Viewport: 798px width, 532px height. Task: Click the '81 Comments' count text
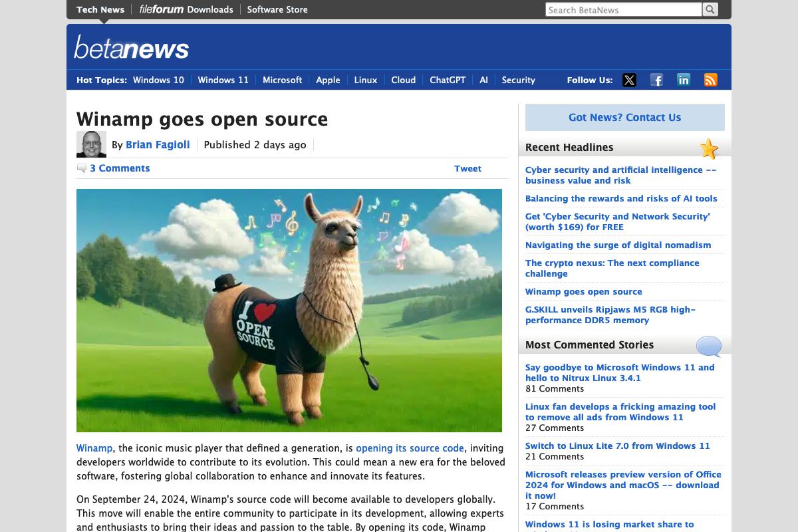tap(555, 388)
